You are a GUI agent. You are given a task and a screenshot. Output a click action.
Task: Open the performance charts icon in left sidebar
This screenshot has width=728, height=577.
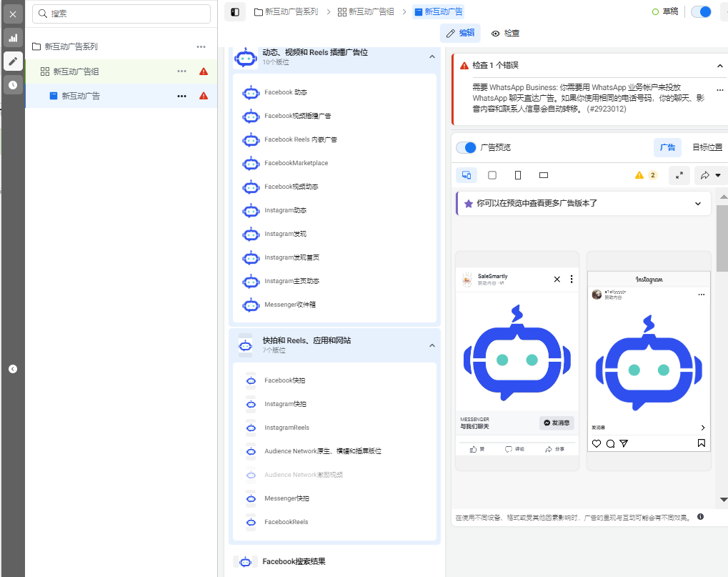pyautogui.click(x=13, y=38)
